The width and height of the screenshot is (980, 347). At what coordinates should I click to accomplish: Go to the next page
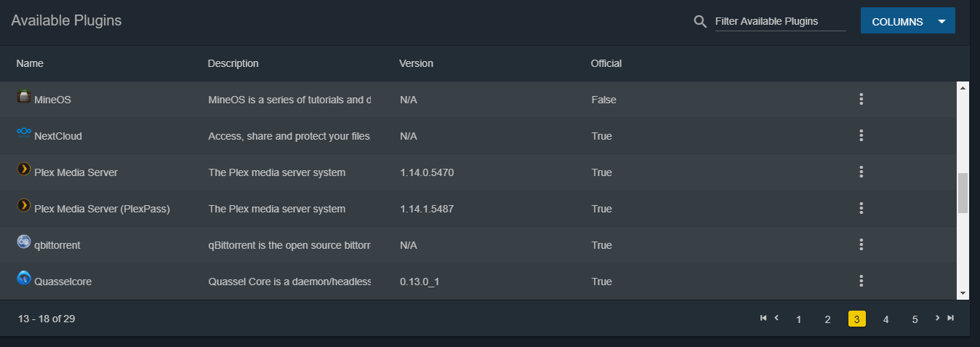click(x=938, y=318)
